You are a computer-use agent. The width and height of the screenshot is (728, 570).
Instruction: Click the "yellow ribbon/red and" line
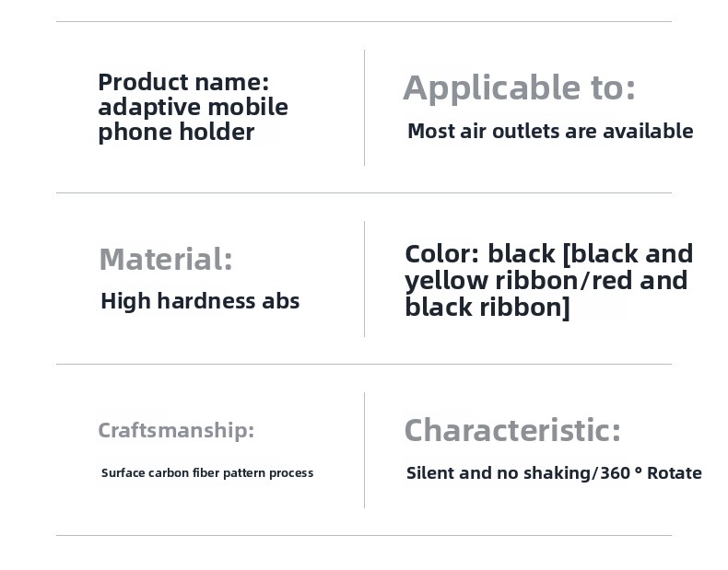(x=546, y=280)
